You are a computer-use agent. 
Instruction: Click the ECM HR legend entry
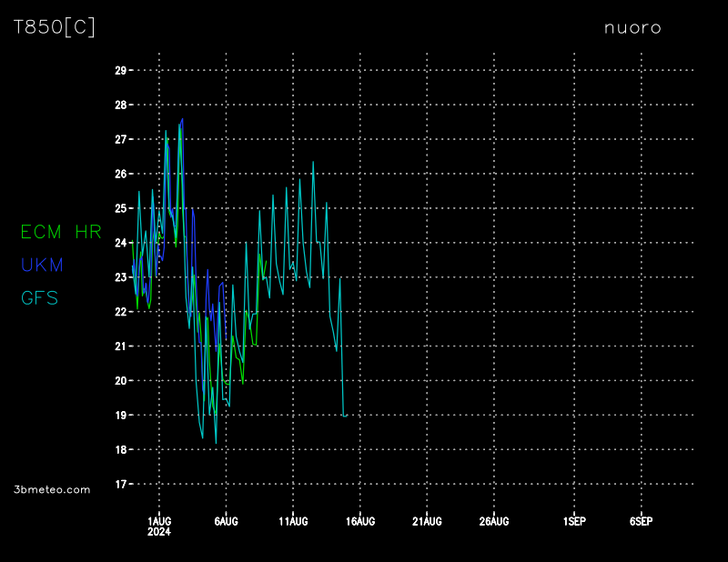(x=61, y=232)
